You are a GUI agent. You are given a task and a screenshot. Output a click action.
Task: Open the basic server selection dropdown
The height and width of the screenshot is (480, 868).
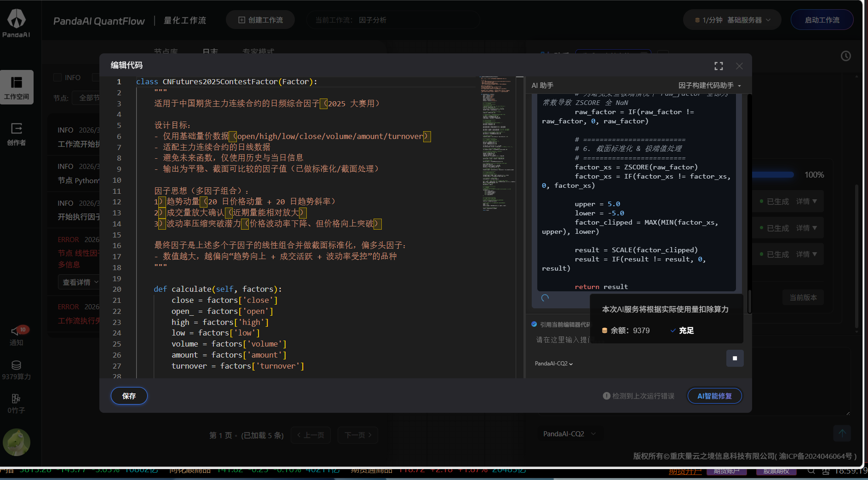(x=732, y=20)
